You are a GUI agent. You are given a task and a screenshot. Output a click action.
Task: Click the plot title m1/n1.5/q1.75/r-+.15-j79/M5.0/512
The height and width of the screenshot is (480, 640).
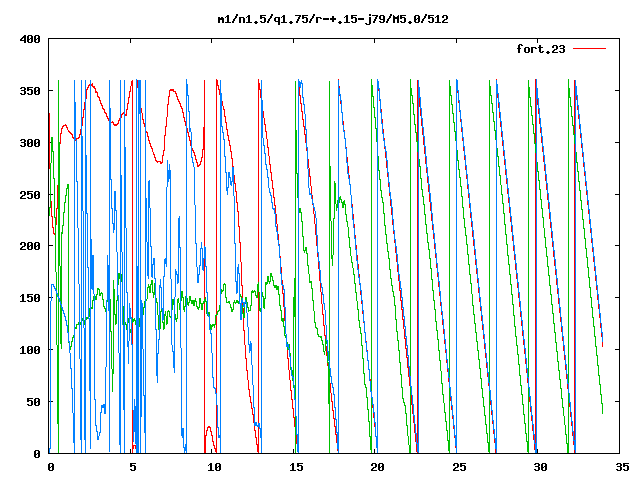point(333,19)
